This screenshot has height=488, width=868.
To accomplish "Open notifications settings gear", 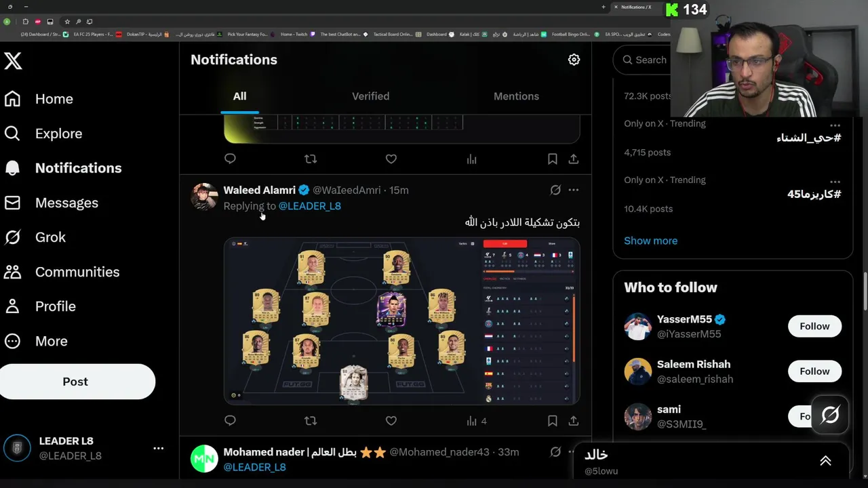I will [574, 60].
